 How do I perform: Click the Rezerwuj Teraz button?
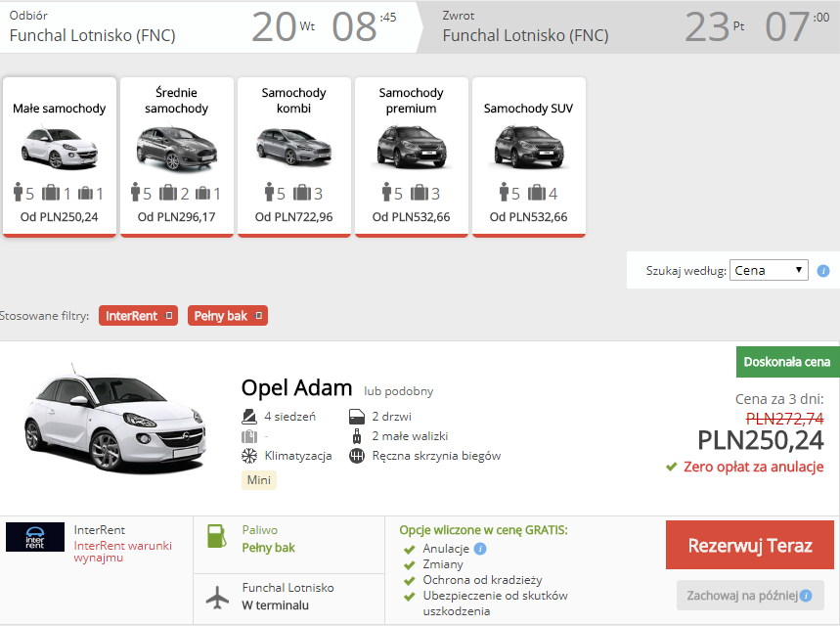pos(749,545)
